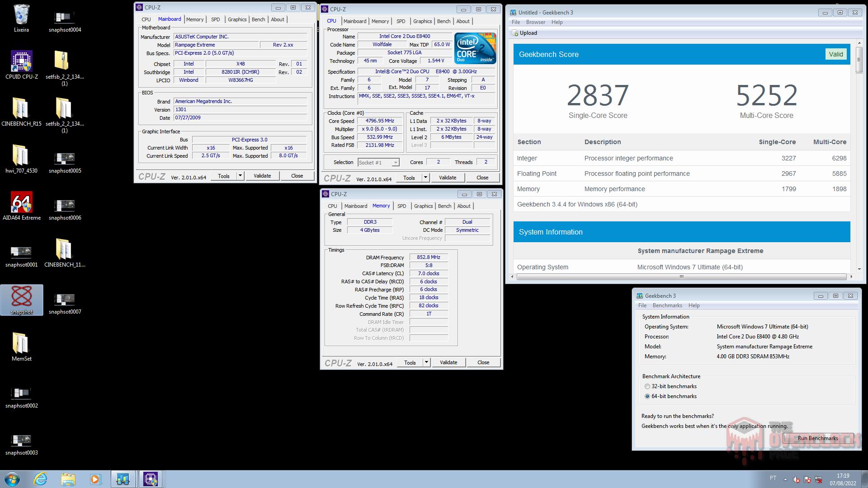Open Help menu in Geekbench 3 launcher
The width and height of the screenshot is (868, 488).
pyautogui.click(x=694, y=305)
